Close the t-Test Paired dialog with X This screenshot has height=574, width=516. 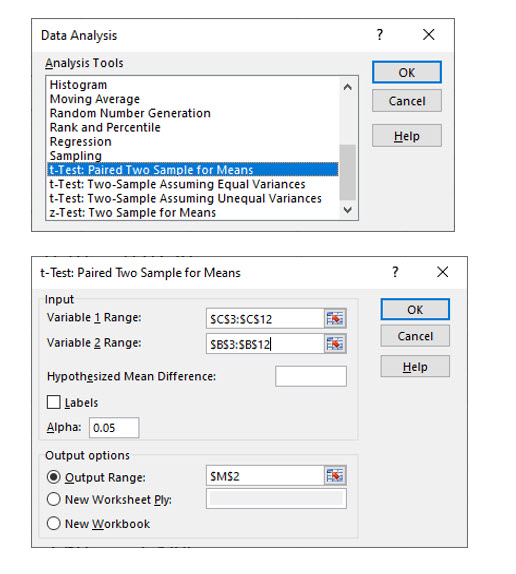tap(442, 272)
